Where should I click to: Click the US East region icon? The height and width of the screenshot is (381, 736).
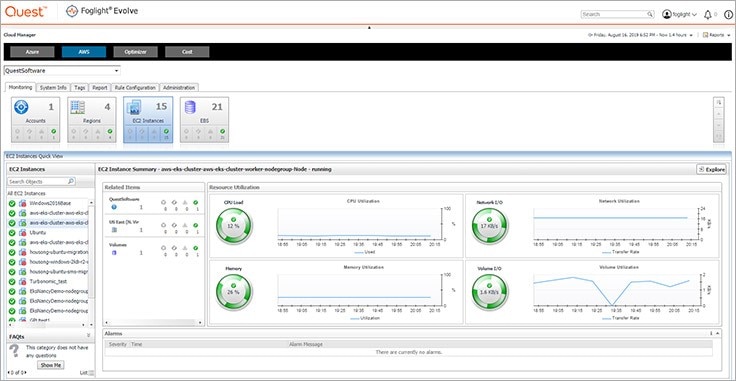[114, 230]
